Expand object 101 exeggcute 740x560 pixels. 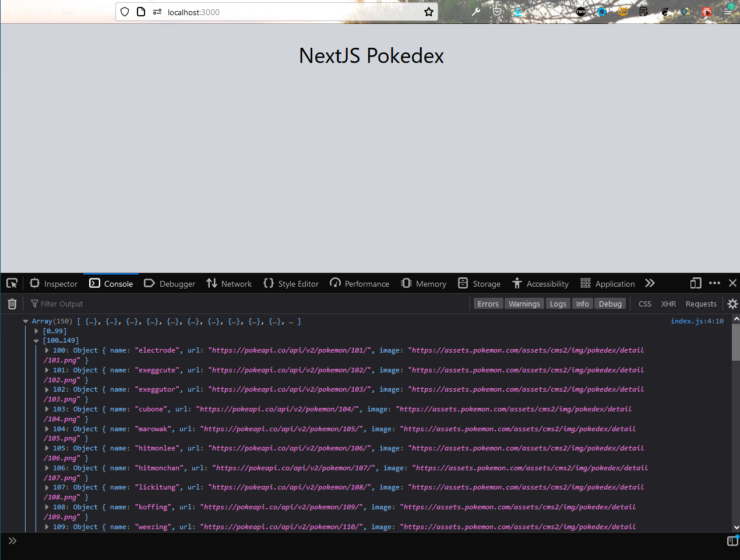click(x=47, y=370)
